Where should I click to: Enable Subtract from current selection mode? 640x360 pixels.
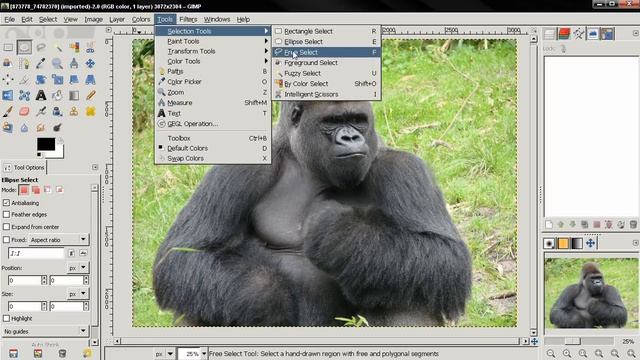pos(48,190)
